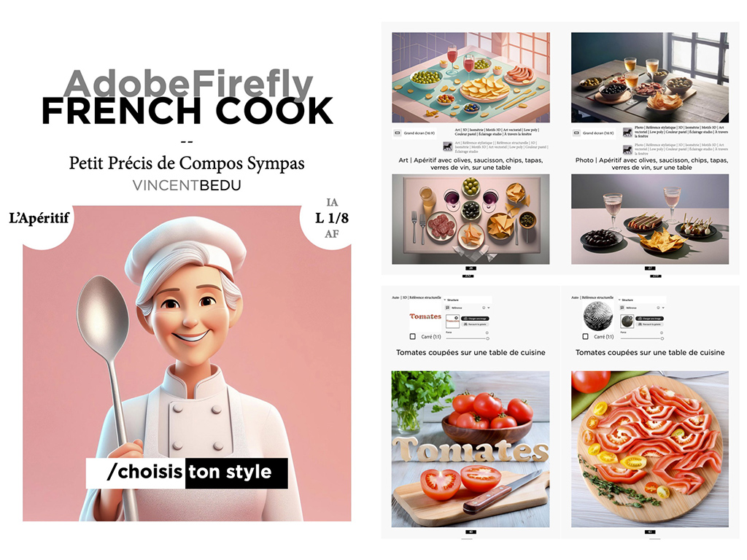
Task: Click the widescreen aspect ratio icon under the Art aperitif image
Action: 398,133
